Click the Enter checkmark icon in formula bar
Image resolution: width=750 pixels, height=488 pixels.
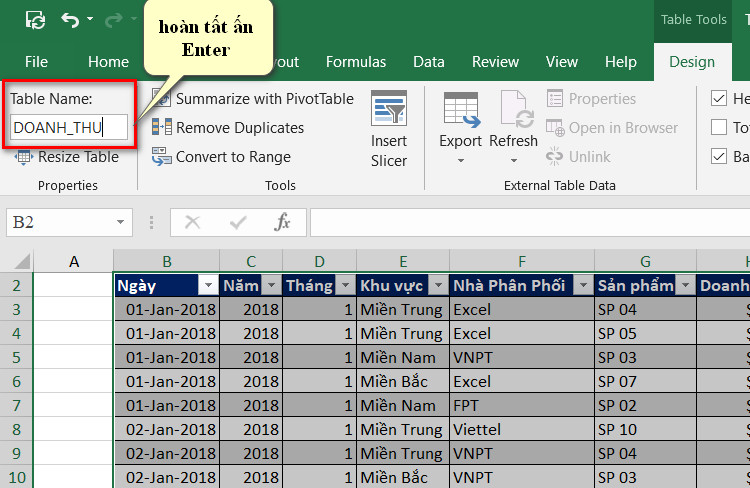click(238, 222)
